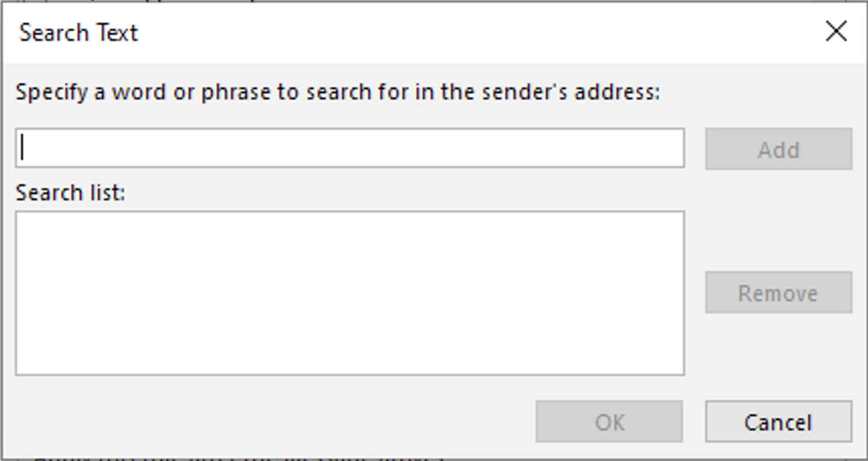Image resolution: width=868 pixels, height=461 pixels.
Task: Click the Remove button next to the list
Action: 778,293
